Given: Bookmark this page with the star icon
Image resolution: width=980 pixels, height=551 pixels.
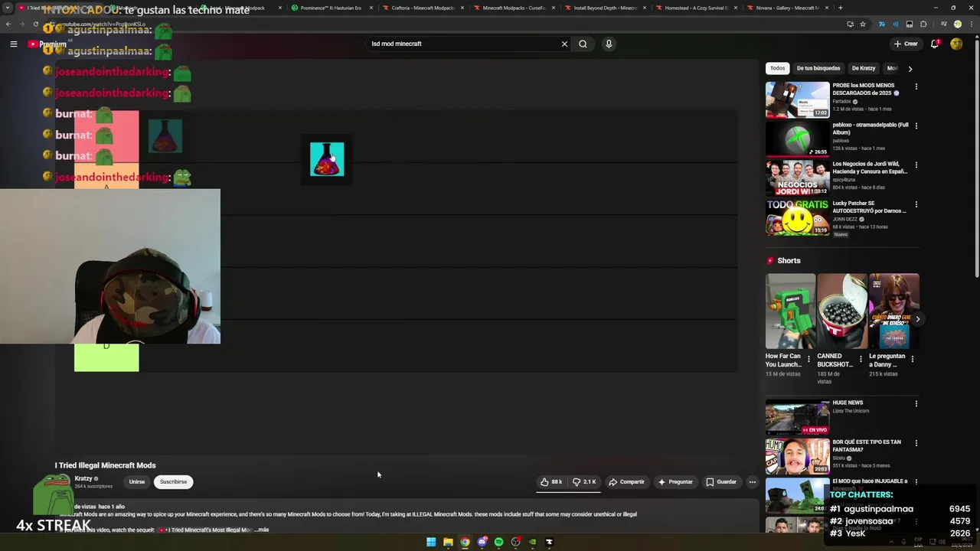Looking at the screenshot, I should tap(863, 24).
